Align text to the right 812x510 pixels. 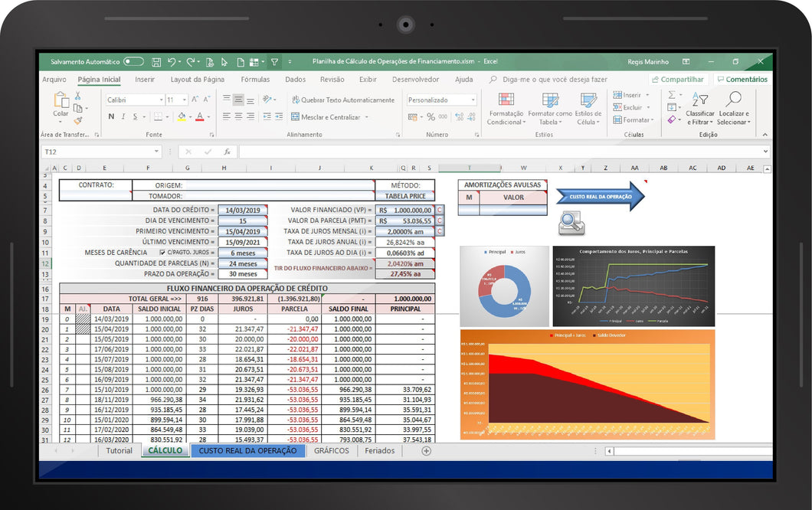point(250,116)
